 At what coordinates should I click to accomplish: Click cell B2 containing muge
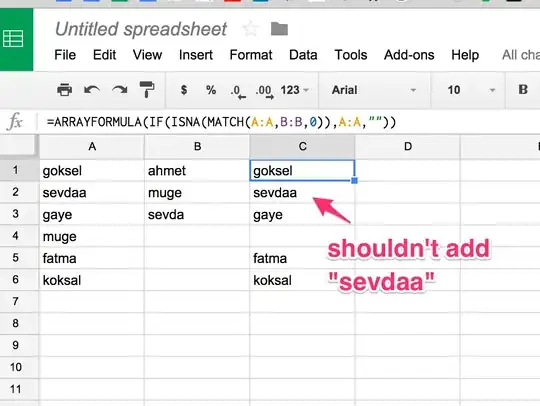pos(197,192)
